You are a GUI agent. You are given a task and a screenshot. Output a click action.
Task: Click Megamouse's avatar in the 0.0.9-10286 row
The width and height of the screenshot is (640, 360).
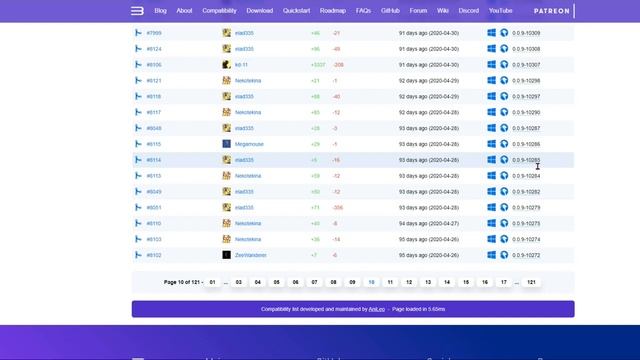[227, 144]
